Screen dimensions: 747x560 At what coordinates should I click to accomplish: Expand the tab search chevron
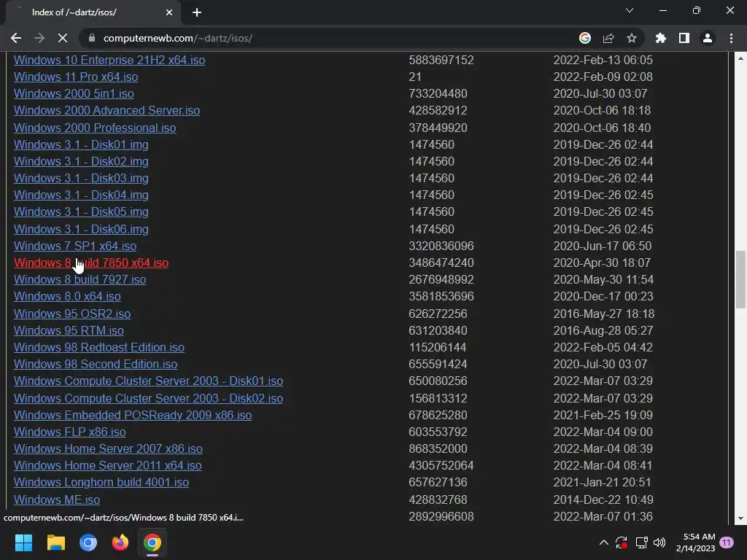coord(630,10)
